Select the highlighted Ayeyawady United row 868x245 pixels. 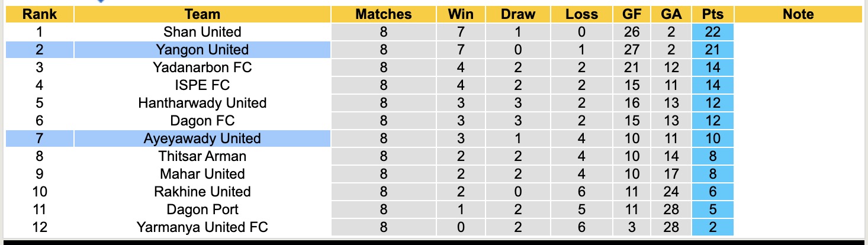tap(202, 138)
